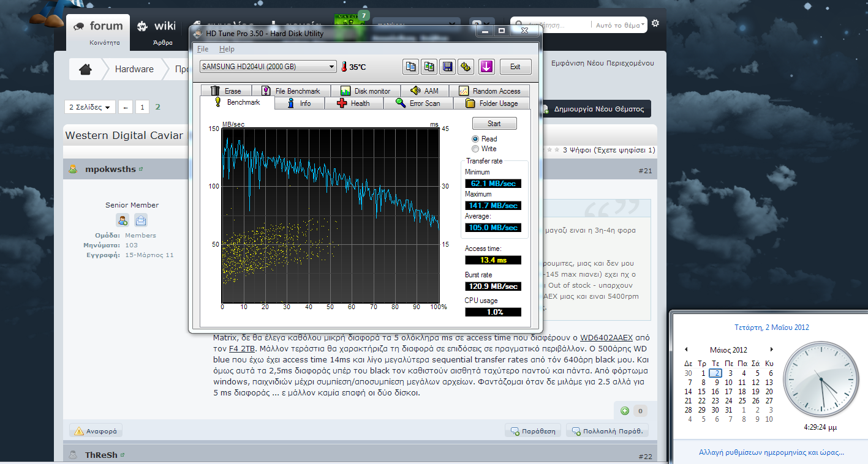Click the reputation count 0 box

click(x=640, y=411)
